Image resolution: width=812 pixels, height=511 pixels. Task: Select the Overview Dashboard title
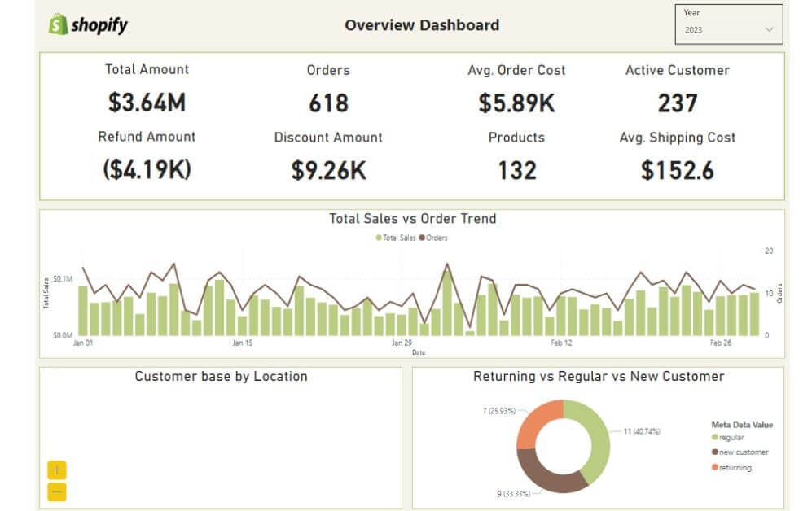pyautogui.click(x=422, y=25)
